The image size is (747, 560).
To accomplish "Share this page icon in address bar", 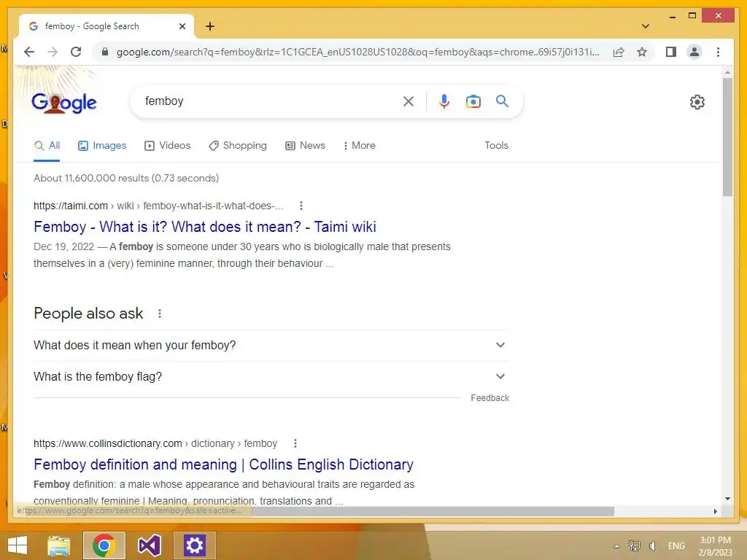I will point(619,52).
